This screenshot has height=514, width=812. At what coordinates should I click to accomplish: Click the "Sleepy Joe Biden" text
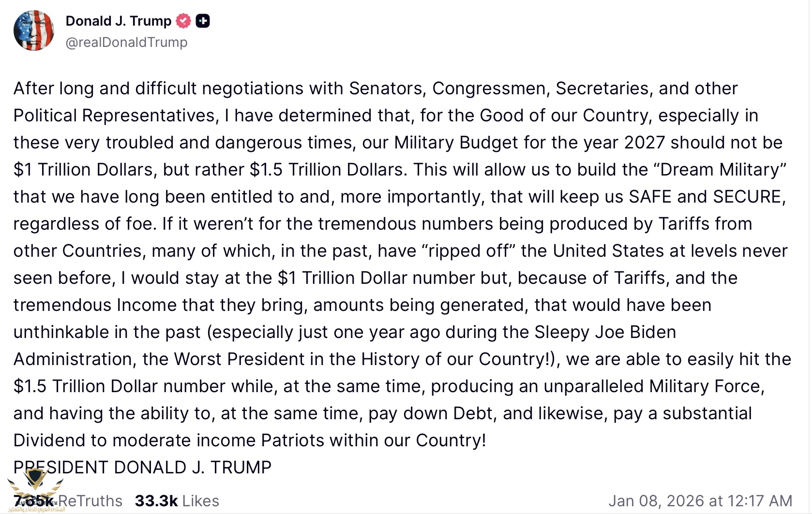click(x=605, y=332)
